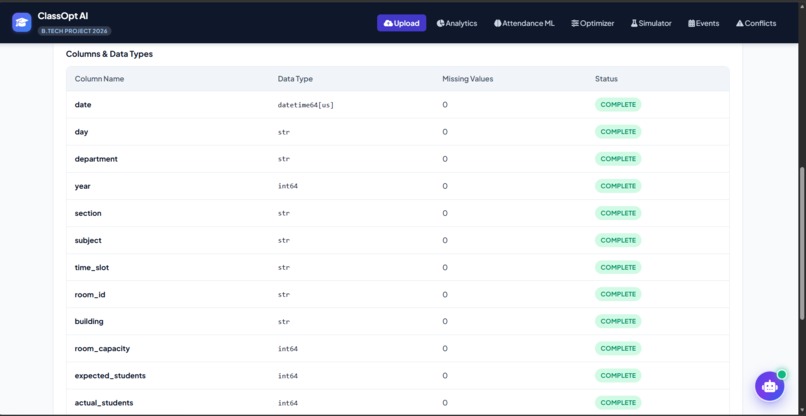Click the COMPLETE badge in date row
This screenshot has height=416, width=806.
point(618,104)
